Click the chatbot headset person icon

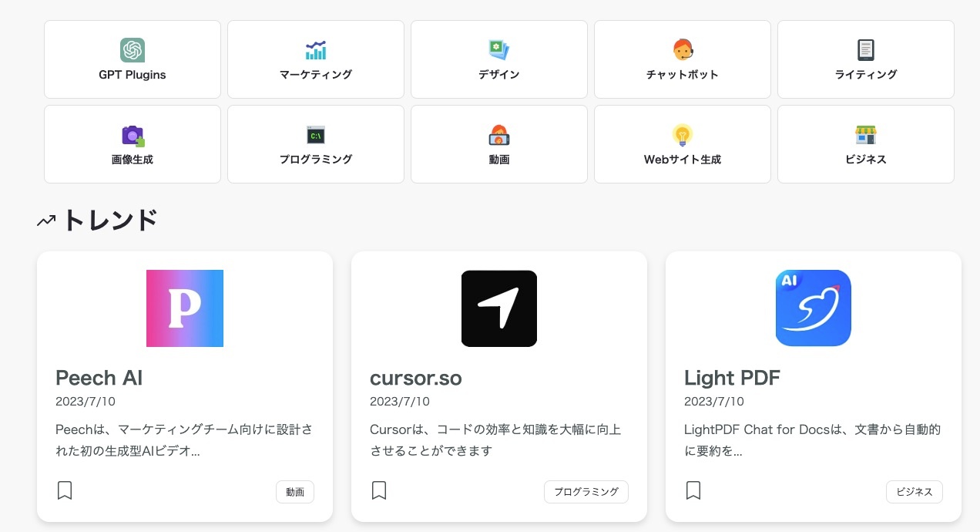point(683,50)
